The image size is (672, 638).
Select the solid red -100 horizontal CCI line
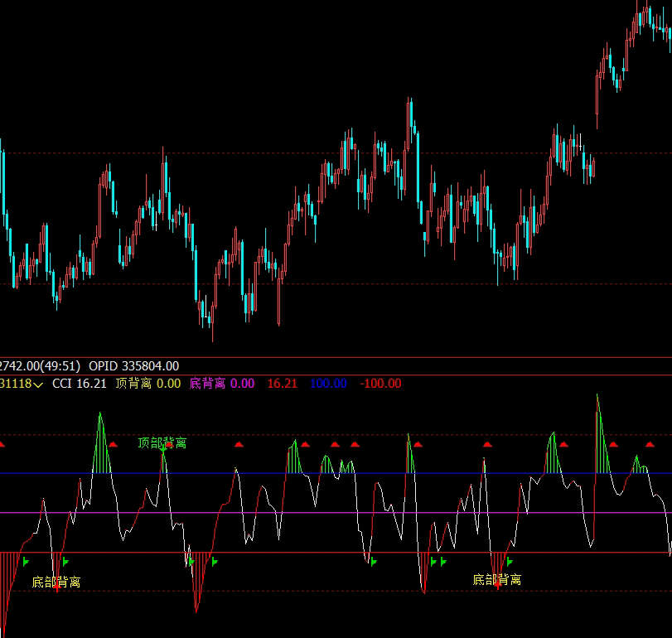pyautogui.click(x=336, y=553)
